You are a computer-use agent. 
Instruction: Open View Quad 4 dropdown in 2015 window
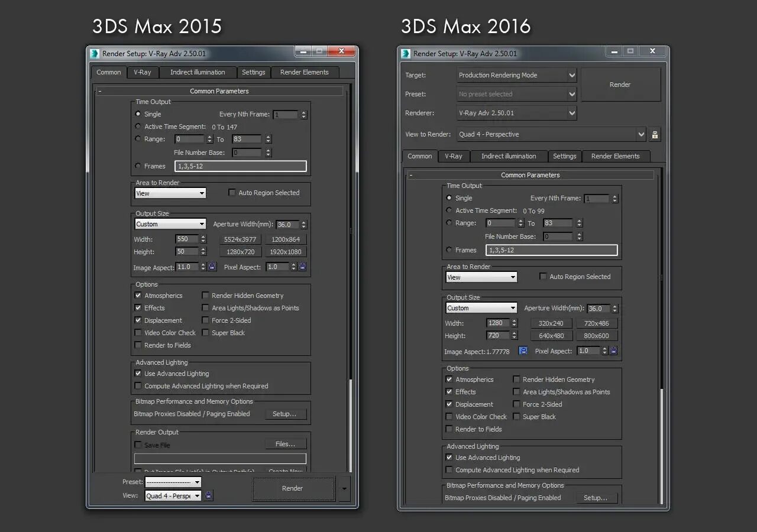click(x=173, y=495)
